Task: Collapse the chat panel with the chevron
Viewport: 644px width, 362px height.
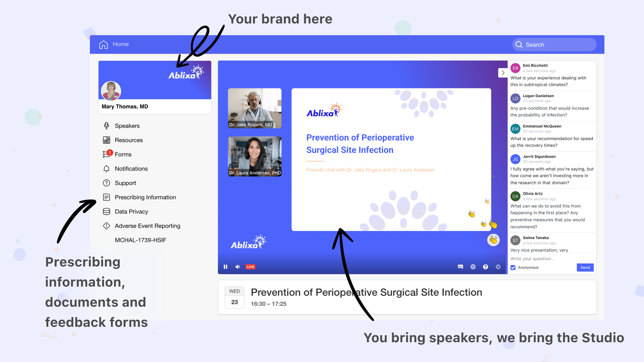Action: (502, 72)
